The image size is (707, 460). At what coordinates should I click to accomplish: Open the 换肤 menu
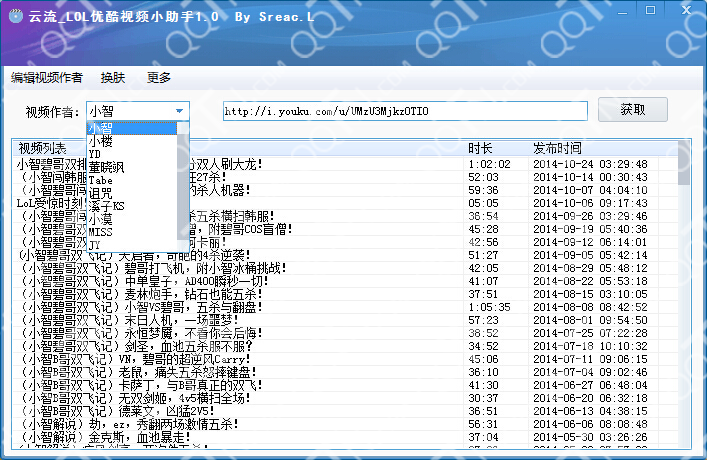[113, 78]
